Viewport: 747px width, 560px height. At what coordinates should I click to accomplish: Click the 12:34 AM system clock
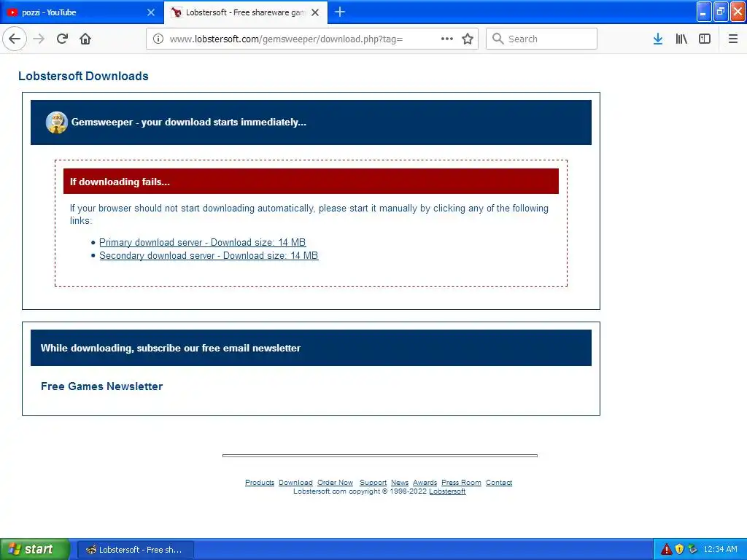pyautogui.click(x=720, y=550)
